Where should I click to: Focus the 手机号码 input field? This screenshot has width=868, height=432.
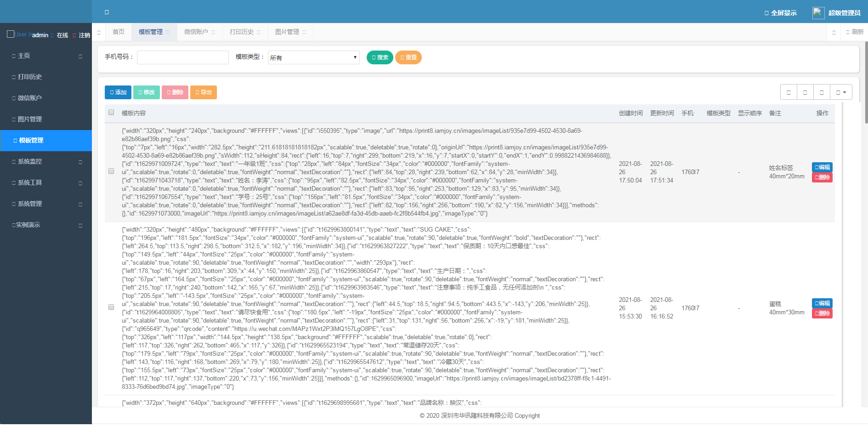pyautogui.click(x=183, y=57)
